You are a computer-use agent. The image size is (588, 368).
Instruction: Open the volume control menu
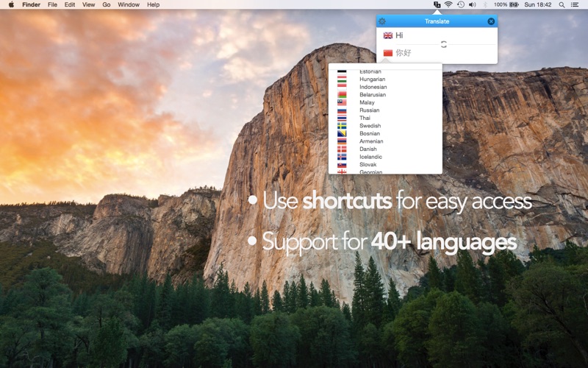(473, 4)
